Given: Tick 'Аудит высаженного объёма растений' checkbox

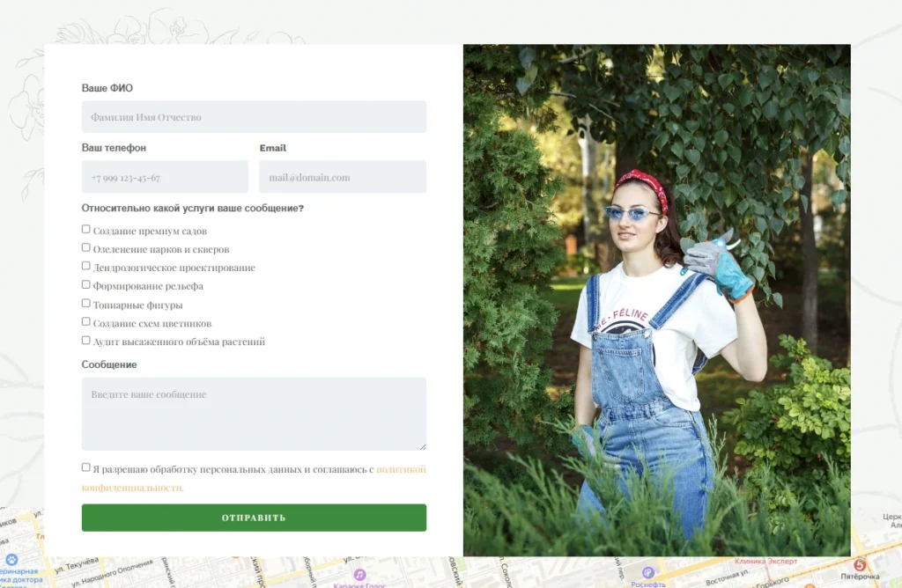Looking at the screenshot, I should pos(85,341).
